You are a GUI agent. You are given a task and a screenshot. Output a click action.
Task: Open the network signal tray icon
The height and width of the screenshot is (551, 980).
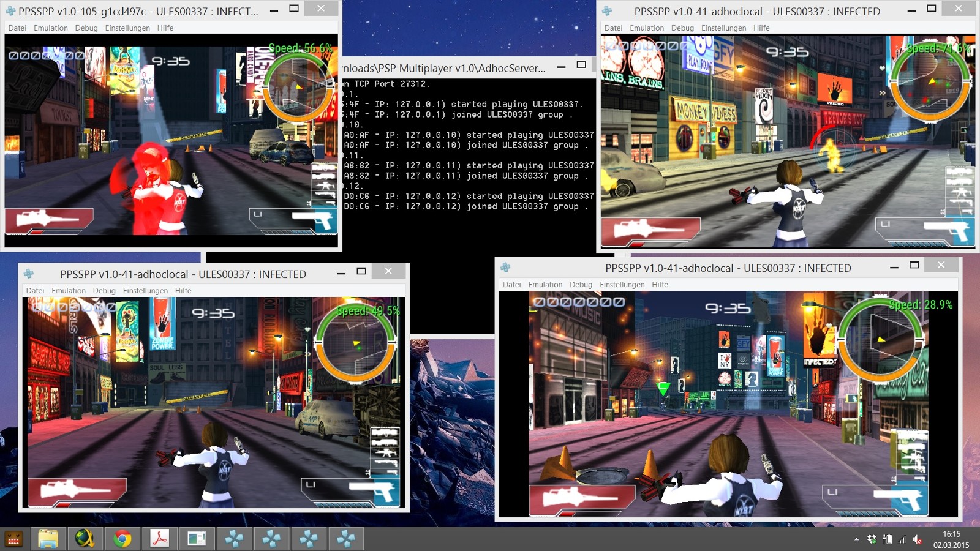(x=902, y=539)
